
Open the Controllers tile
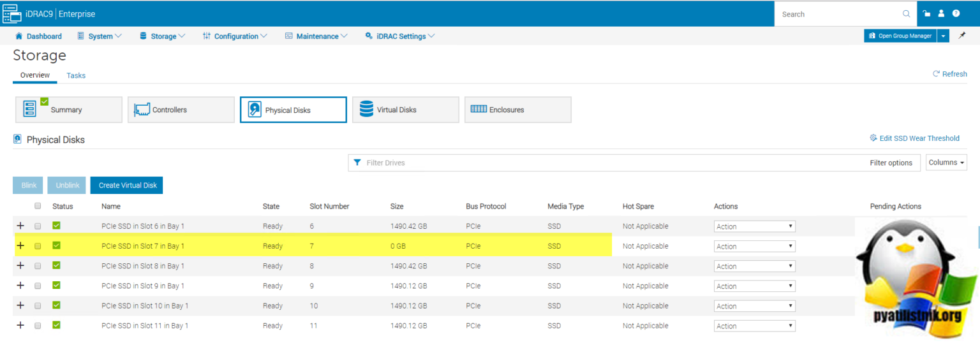181,110
